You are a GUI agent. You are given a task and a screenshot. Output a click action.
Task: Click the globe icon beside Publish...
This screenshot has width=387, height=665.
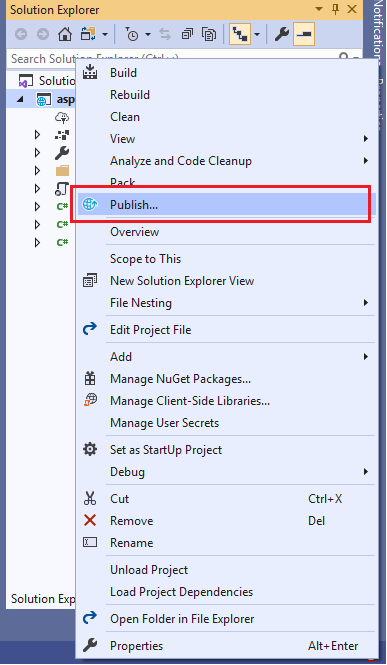point(90,204)
